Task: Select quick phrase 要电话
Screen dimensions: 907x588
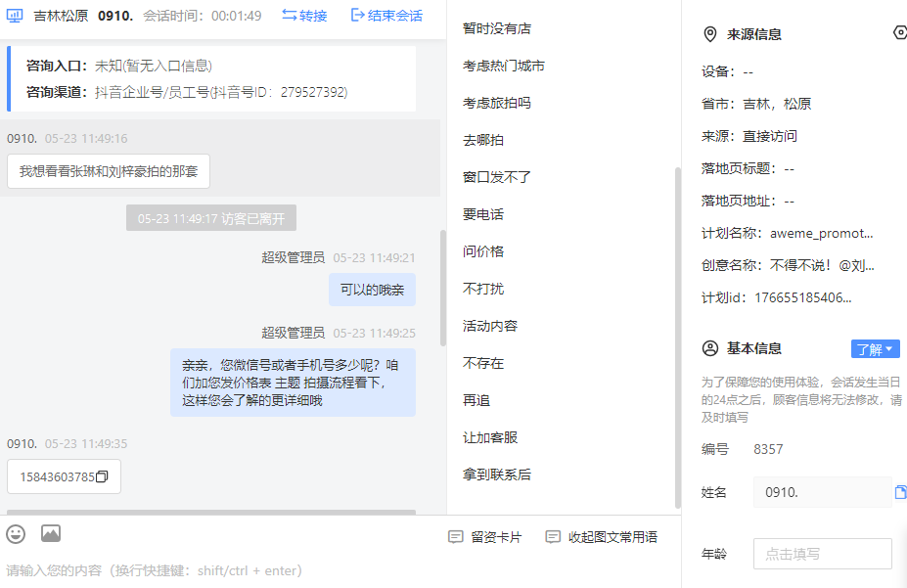Action: coord(483,214)
